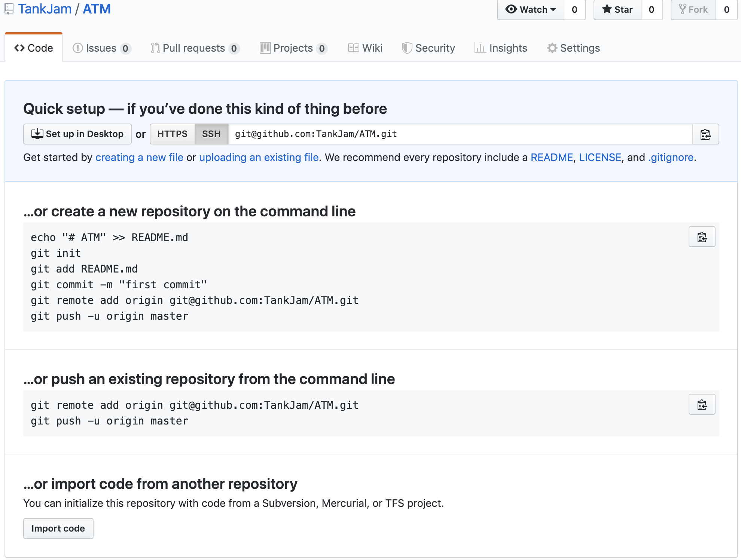The height and width of the screenshot is (560, 741).
Task: Open the uploading an existing file link
Action: click(259, 157)
